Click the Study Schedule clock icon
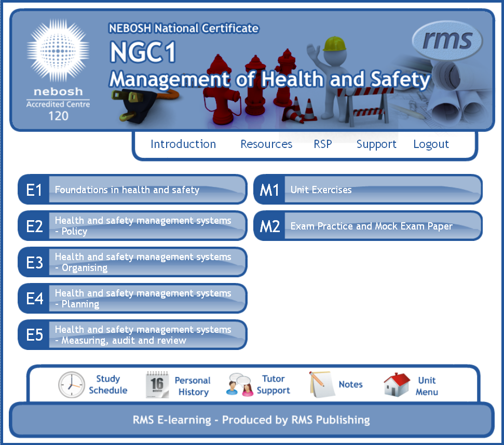This screenshot has width=504, height=445. [71, 385]
